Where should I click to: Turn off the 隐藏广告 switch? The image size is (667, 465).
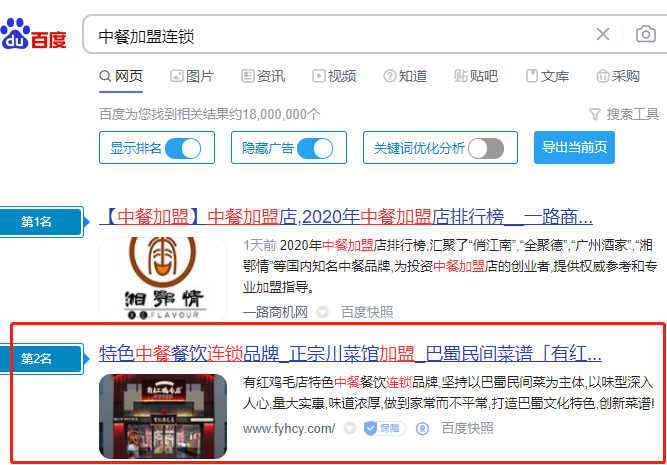coord(315,148)
